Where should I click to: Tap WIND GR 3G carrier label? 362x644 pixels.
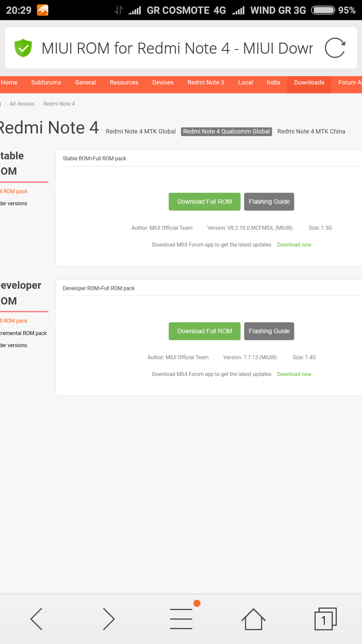278,10
